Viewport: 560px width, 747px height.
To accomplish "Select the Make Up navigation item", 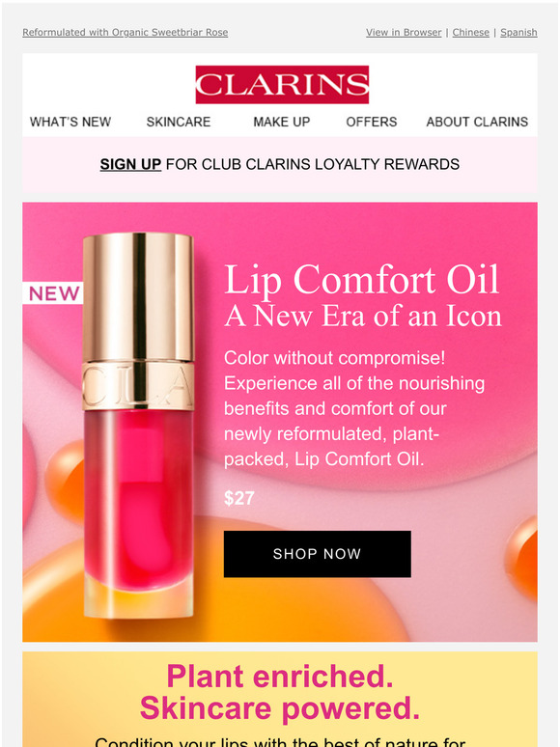I will coord(282,122).
